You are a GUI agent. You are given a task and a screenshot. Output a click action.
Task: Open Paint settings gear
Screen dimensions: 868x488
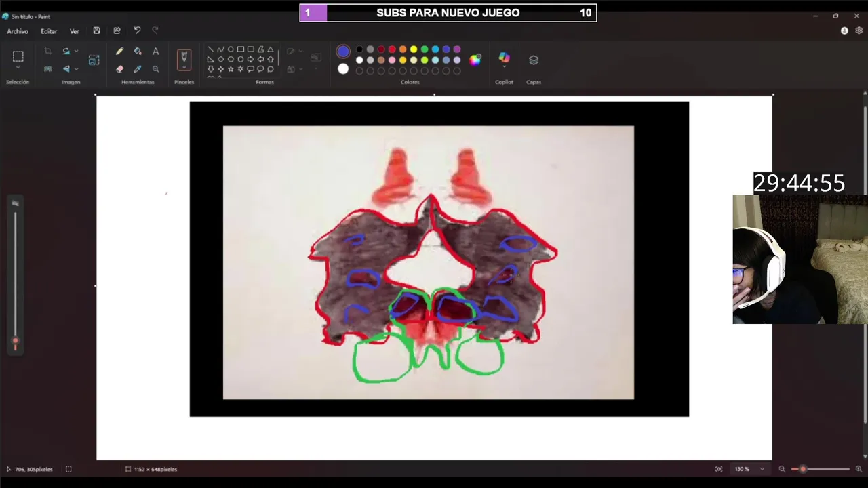click(859, 30)
